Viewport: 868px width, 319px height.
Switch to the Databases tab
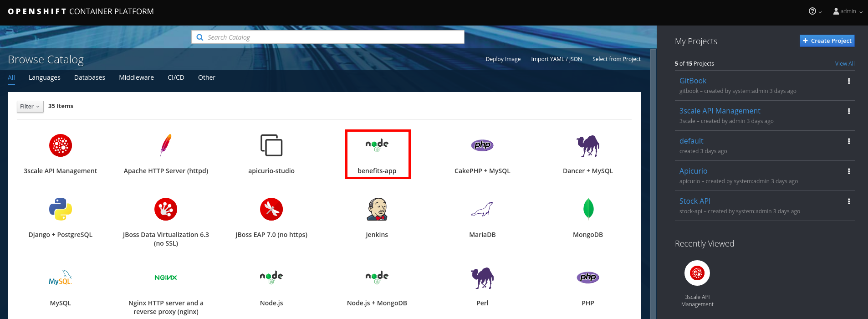[90, 77]
